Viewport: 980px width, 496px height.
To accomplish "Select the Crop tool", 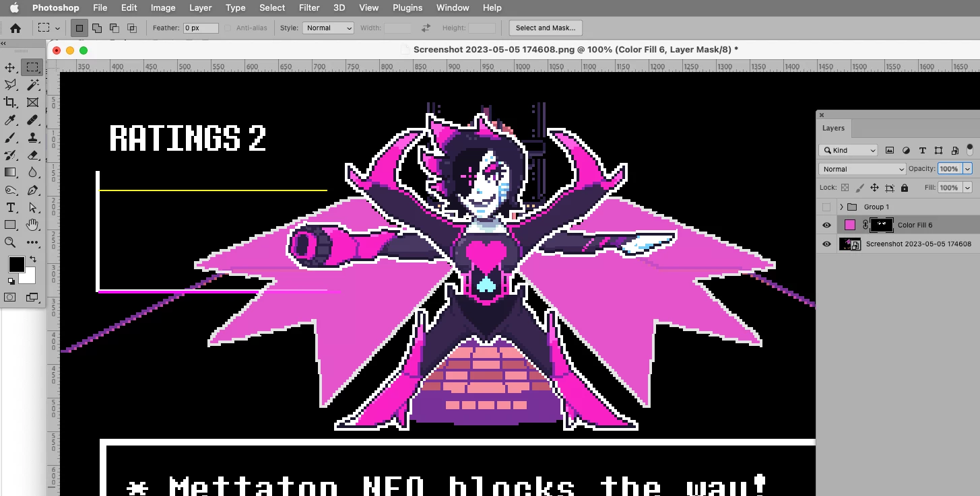I will click(x=10, y=102).
